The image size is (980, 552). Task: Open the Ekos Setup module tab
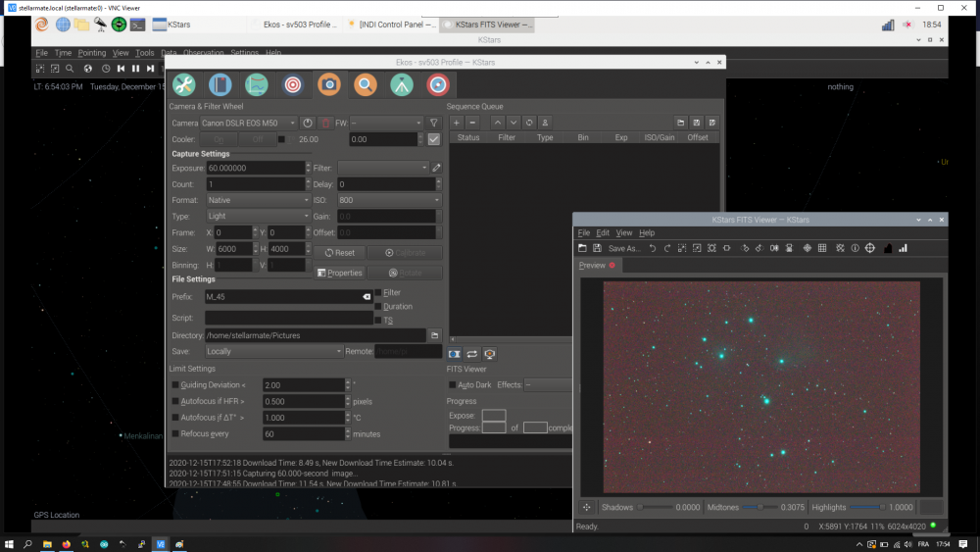pos(184,85)
